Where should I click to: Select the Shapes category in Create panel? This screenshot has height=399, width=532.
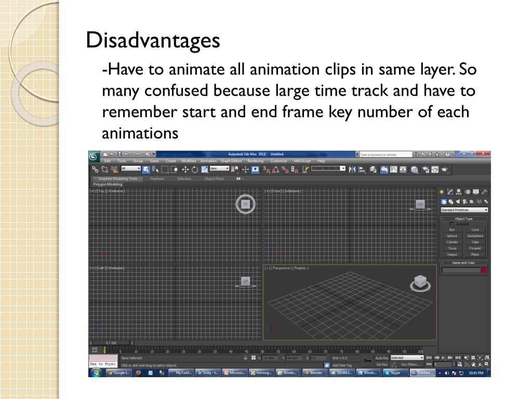click(451, 202)
